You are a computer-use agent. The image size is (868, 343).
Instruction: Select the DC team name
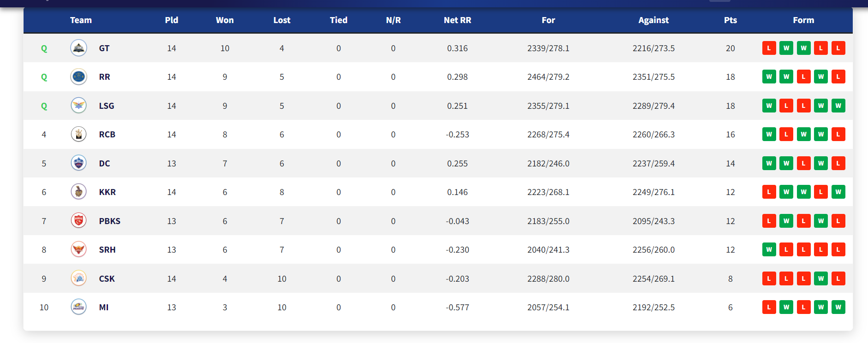pos(105,163)
